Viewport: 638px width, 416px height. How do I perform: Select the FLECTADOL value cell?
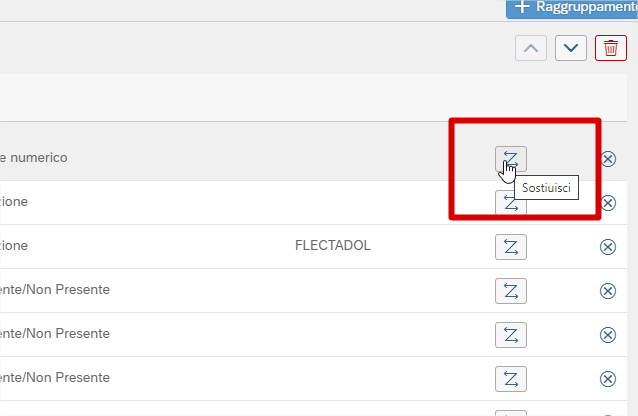(x=332, y=246)
